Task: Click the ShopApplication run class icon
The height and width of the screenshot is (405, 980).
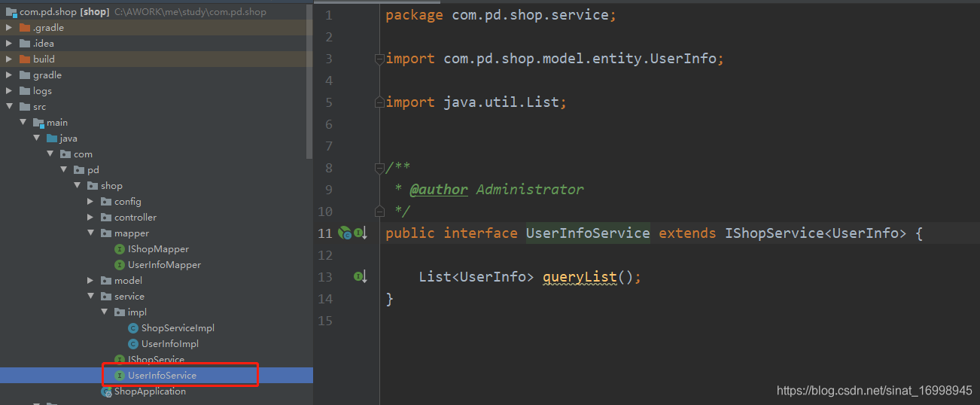Action: (106, 391)
